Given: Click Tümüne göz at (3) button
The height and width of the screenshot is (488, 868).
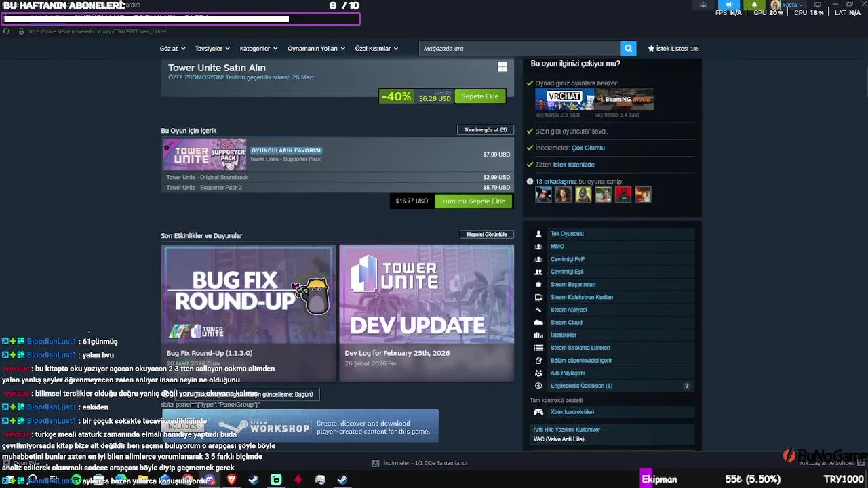Looking at the screenshot, I should pos(486,130).
